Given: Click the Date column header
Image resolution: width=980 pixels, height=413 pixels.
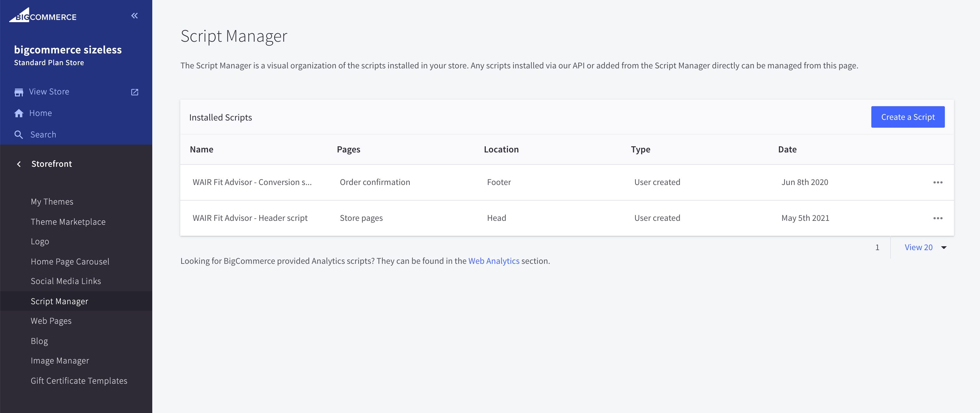Looking at the screenshot, I should 787,150.
